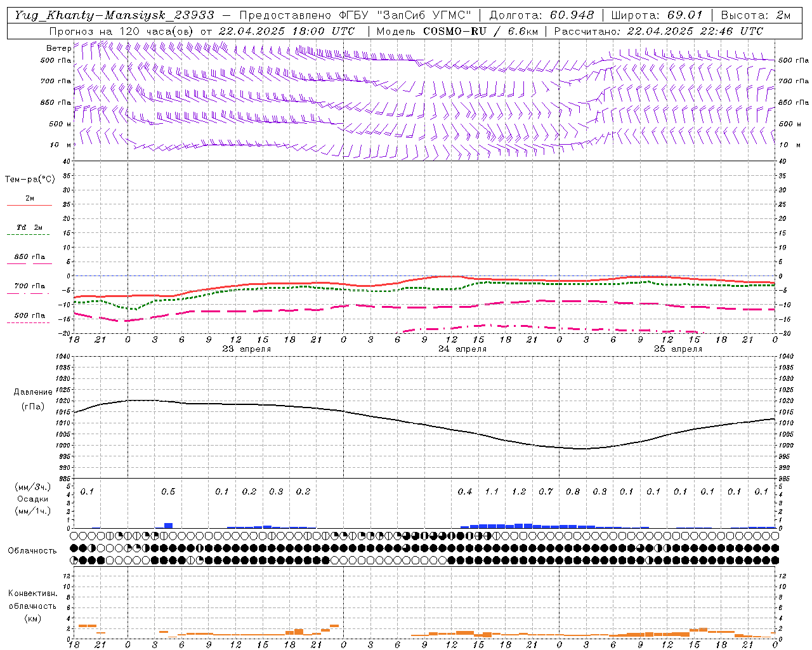Click the (мм/3ч.) precipitation unit label
Image resolution: width=812 pixels, height=650 pixels.
(x=32, y=487)
